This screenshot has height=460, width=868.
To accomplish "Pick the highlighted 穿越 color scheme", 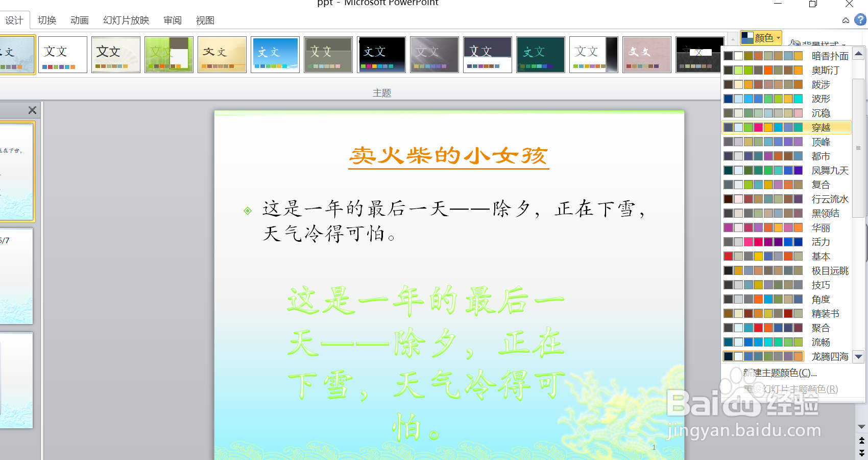I will pos(787,127).
